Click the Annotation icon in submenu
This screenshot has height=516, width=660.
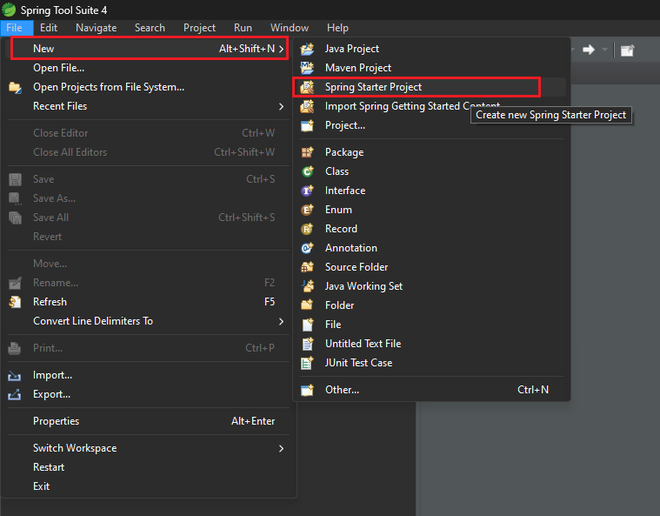tap(307, 248)
